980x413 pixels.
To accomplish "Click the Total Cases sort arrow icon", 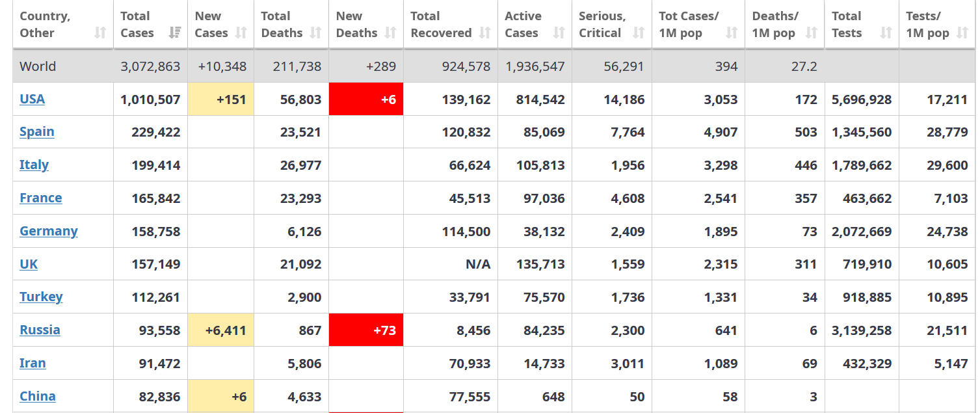I will point(174,33).
